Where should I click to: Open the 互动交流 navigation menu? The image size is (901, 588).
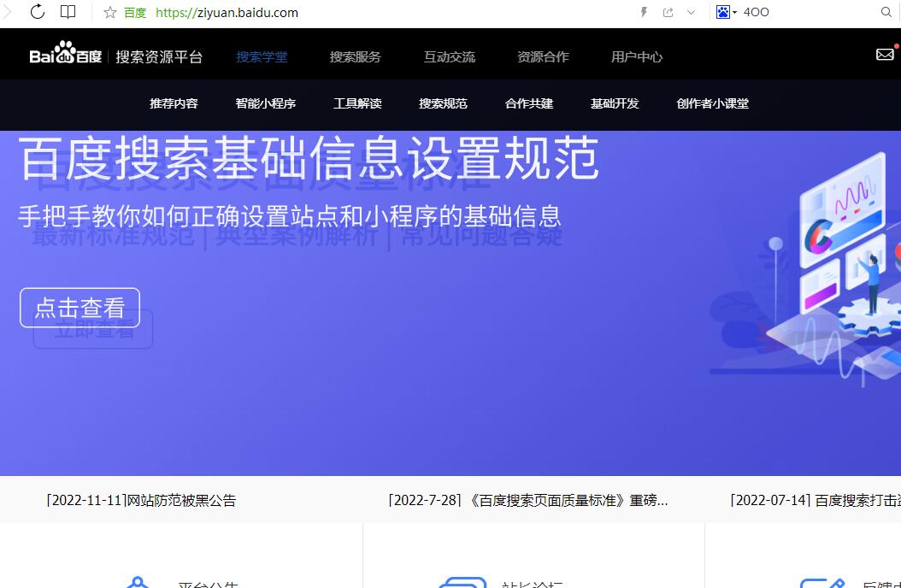449,57
